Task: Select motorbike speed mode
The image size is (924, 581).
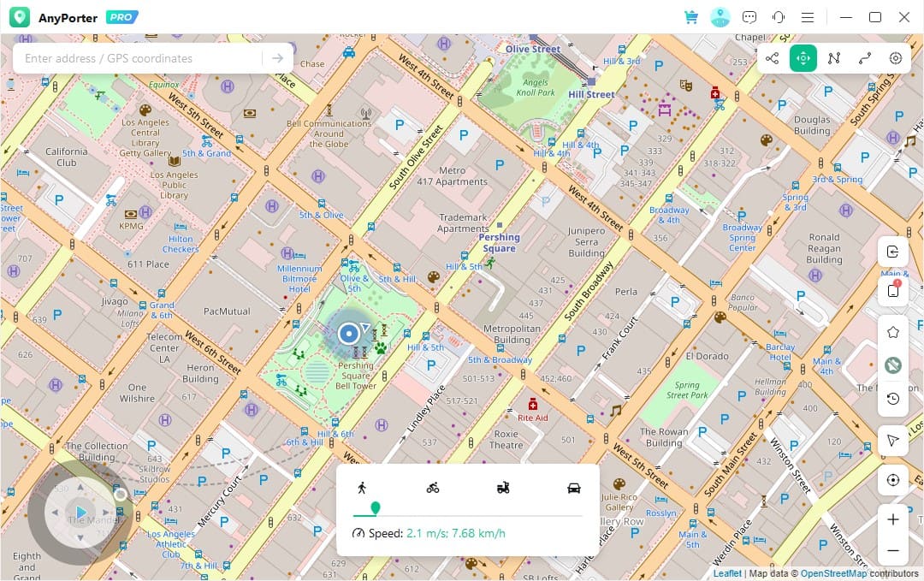Action: [503, 488]
